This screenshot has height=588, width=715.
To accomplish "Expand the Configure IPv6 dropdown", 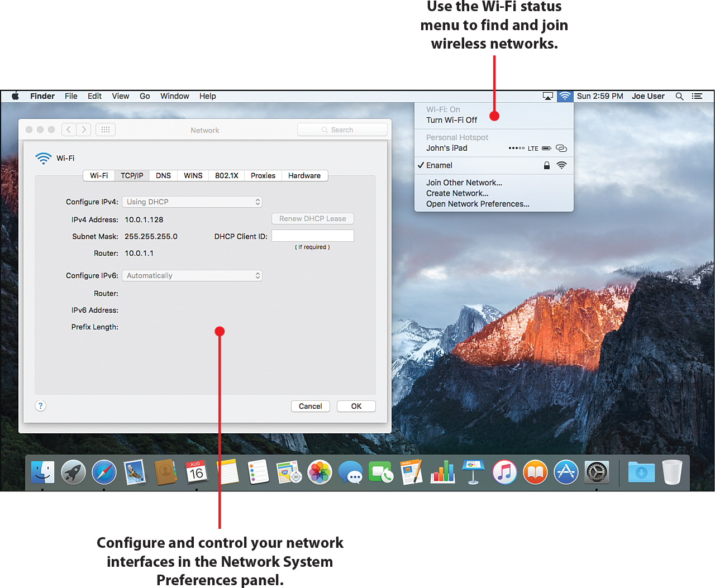I will (x=192, y=276).
